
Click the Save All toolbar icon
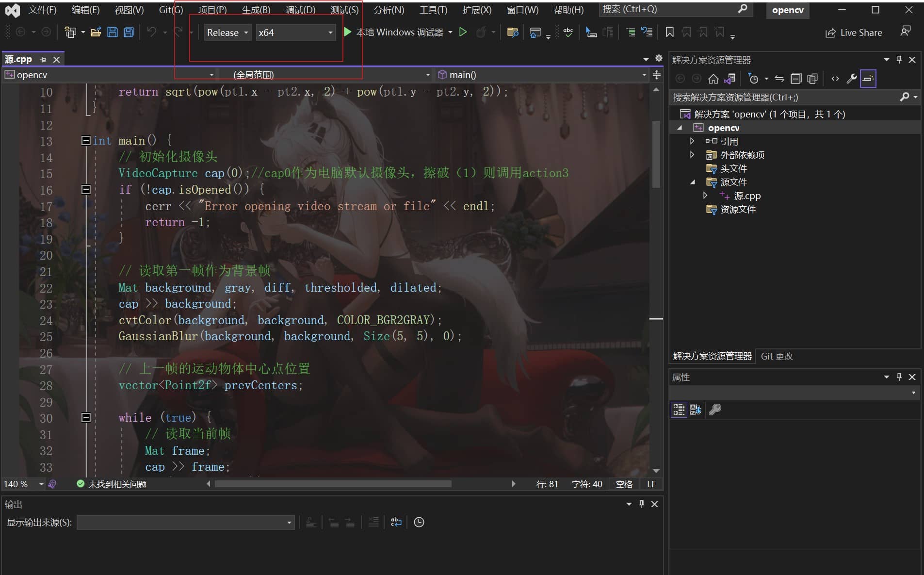pyautogui.click(x=129, y=33)
